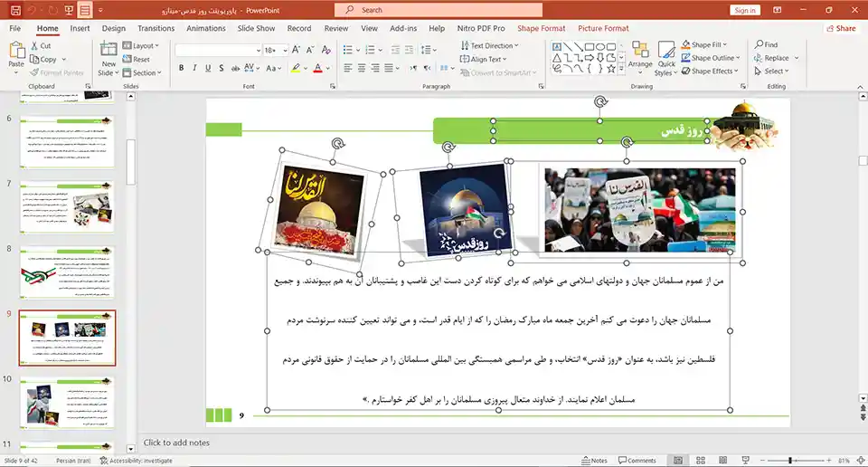This screenshot has width=868, height=467.
Task: Clear all formatting with the eraser A icon
Action: [x=326, y=50]
